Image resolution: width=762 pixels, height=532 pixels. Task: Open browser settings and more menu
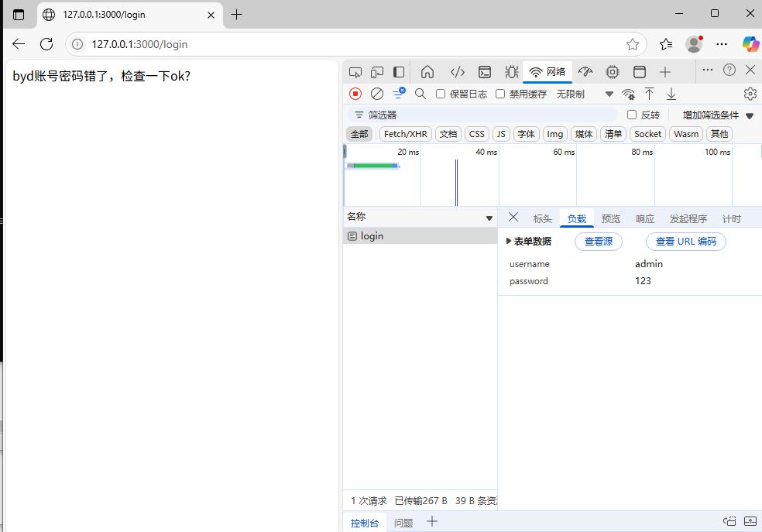click(x=722, y=44)
